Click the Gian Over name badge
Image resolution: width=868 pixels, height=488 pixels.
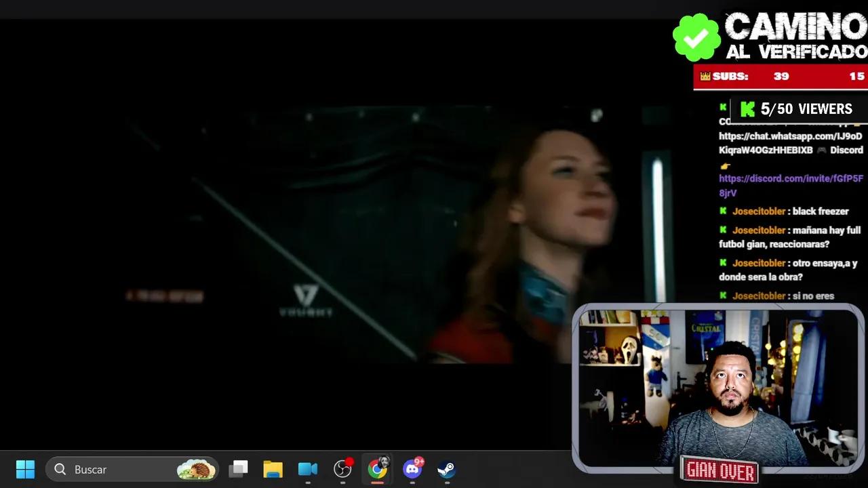[719, 470]
